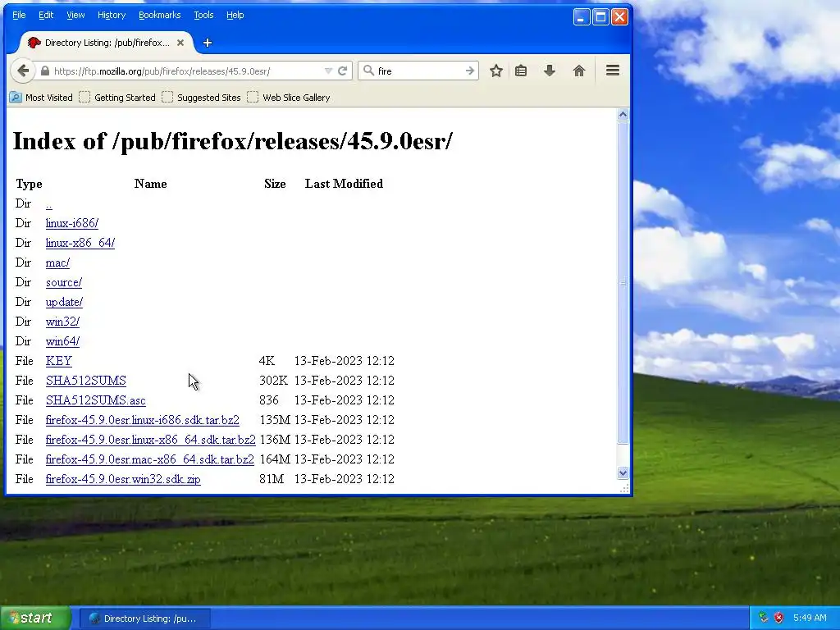The image size is (840, 630).
Task: Open Getting Started bookmark
Action: (x=117, y=98)
